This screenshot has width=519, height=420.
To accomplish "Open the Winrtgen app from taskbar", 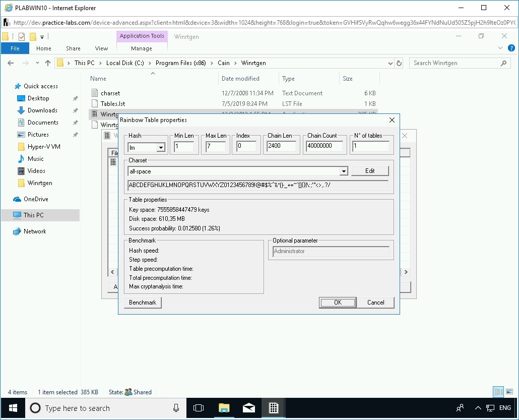I will (273, 408).
